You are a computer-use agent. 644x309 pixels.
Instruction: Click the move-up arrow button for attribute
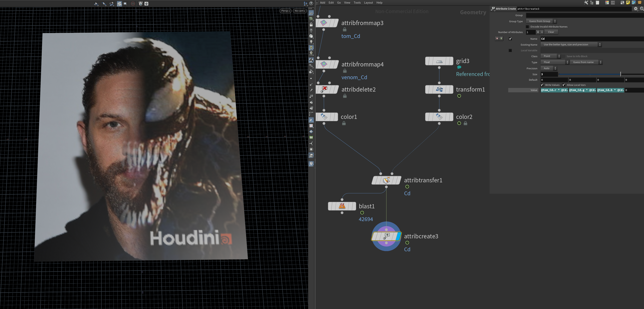click(x=501, y=39)
